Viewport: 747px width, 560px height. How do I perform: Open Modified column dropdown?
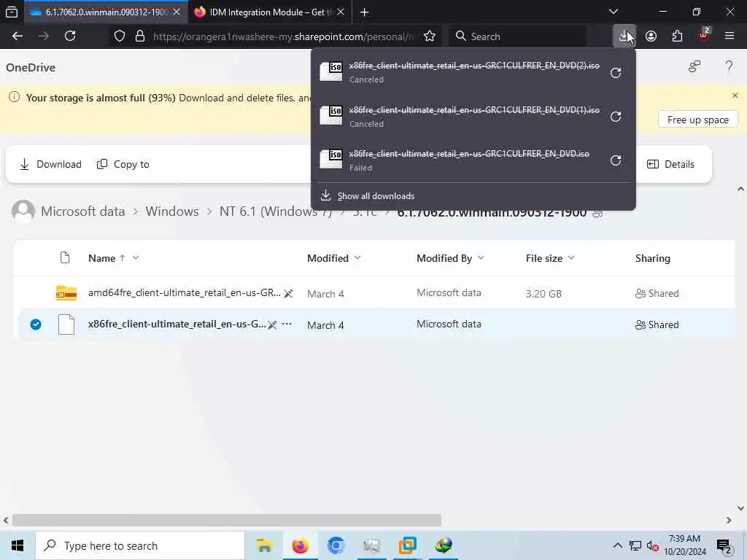pyautogui.click(x=357, y=257)
